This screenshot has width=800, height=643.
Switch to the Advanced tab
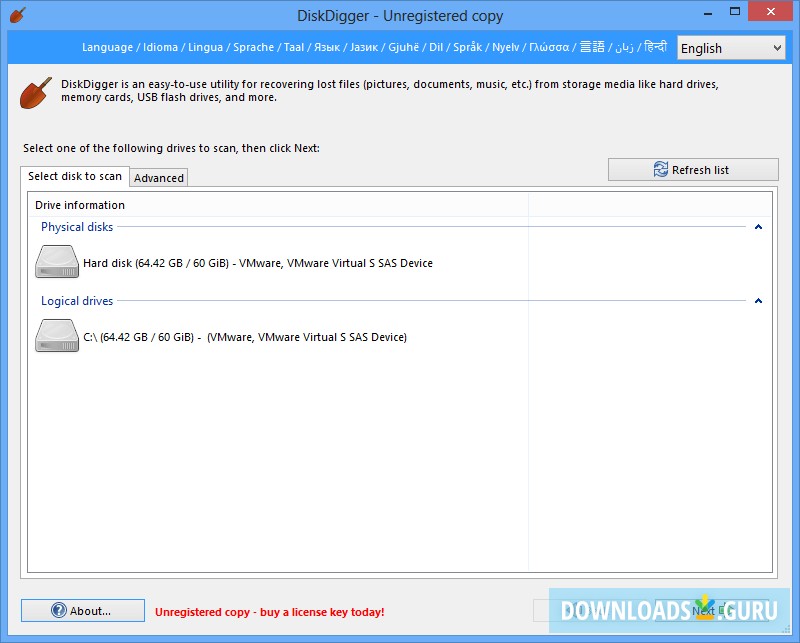tap(159, 178)
